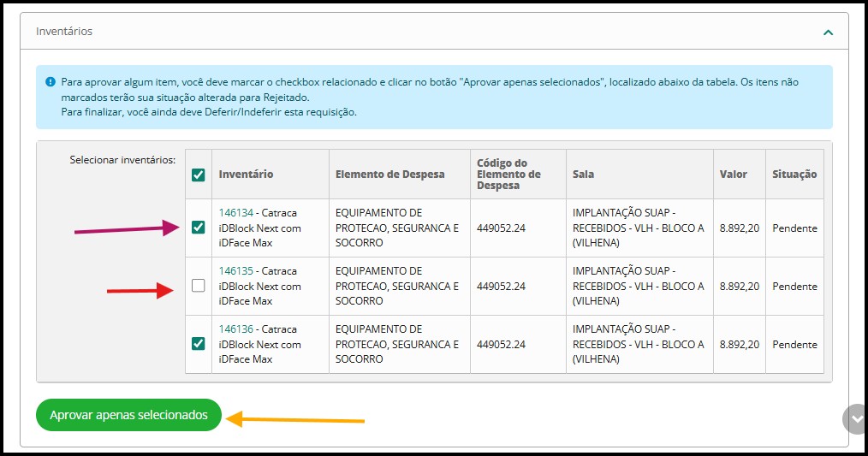The height and width of the screenshot is (456, 868).
Task: Click the 8.892,20 value in row 146135
Action: tap(739, 287)
